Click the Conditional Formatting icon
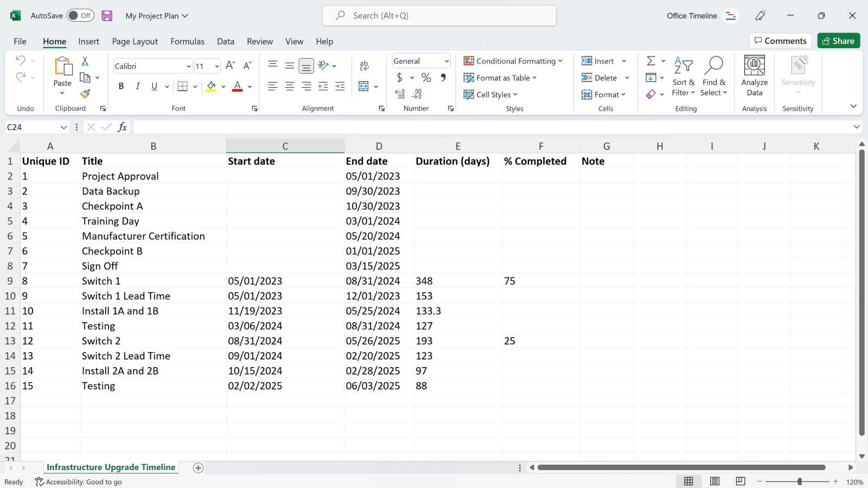 (469, 61)
